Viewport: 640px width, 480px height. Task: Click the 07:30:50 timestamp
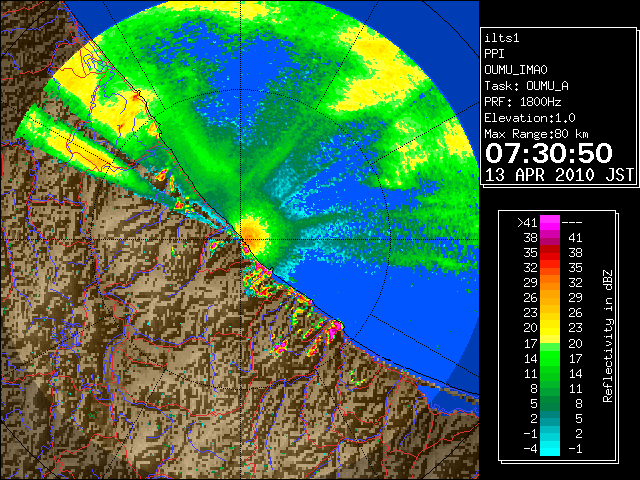point(549,153)
